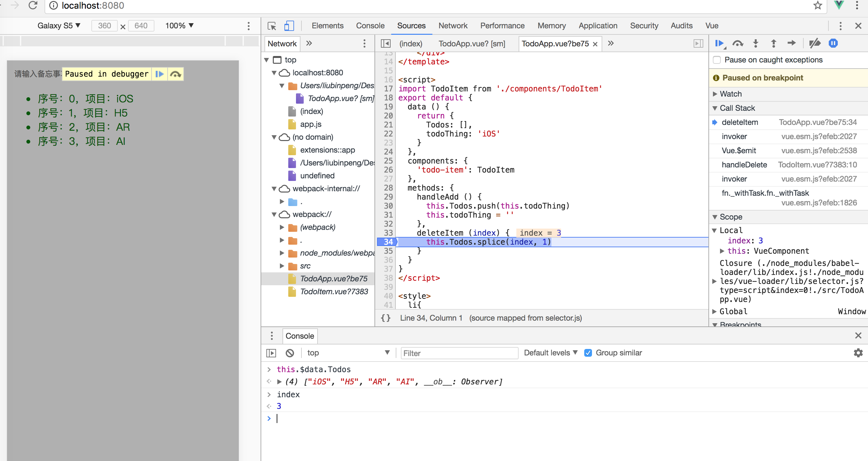Image resolution: width=868 pixels, height=461 pixels.
Task: Open the Application tab
Action: [598, 26]
